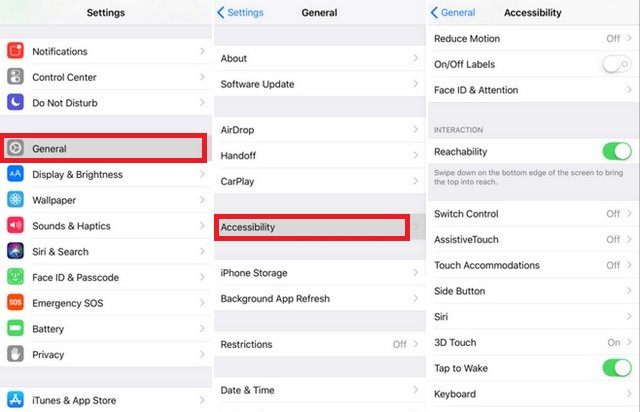Tap the Privacy hand icon

(x=16, y=354)
